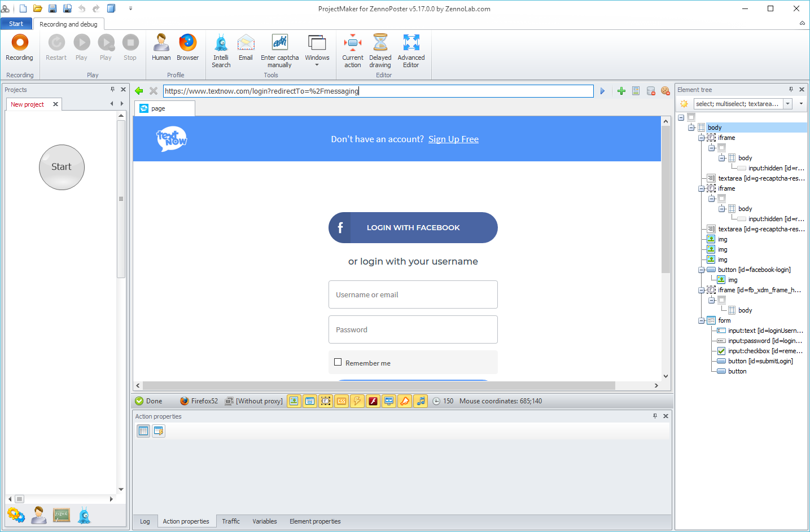
Task: Open the element filter combo box dropdown
Action: pos(788,104)
